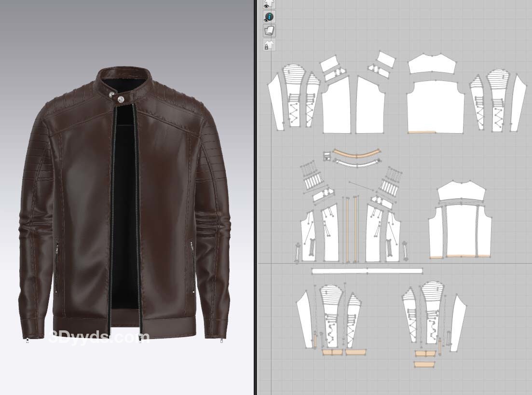Select the lowest orange cuff pattern piece

(424, 364)
